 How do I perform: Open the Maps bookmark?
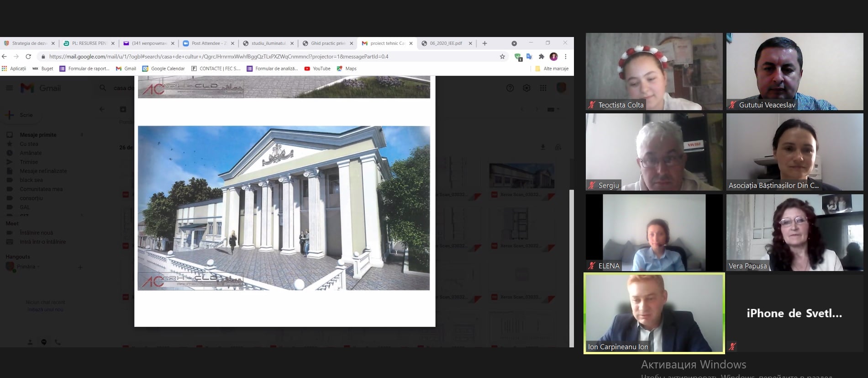(347, 69)
